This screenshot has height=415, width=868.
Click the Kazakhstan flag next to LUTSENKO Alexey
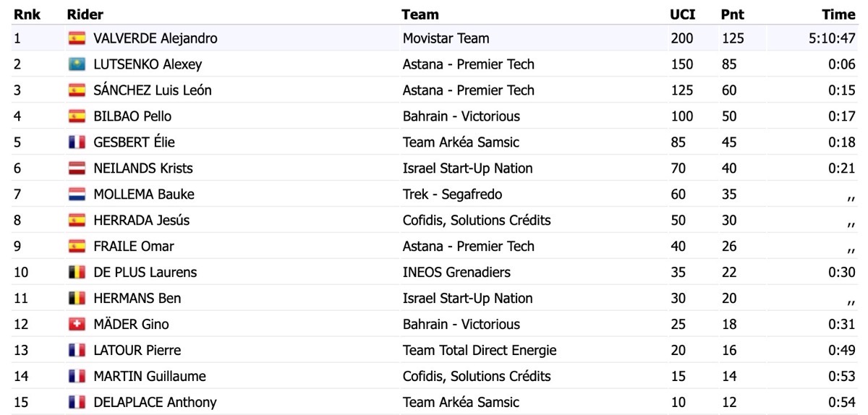[x=77, y=64]
